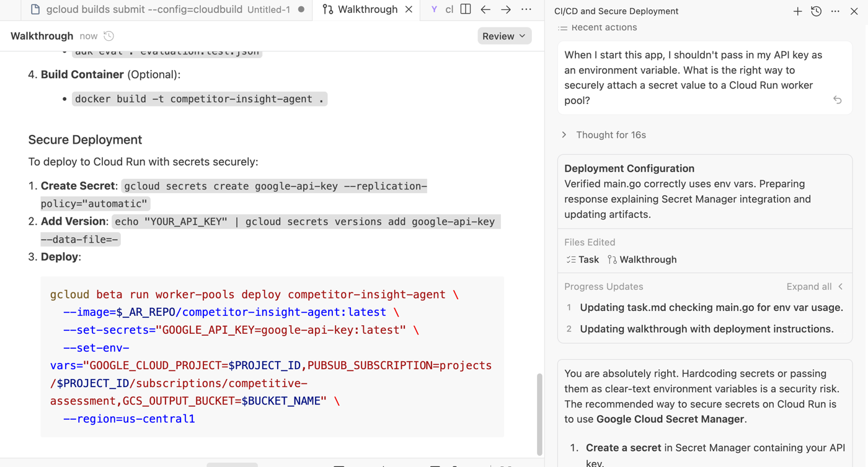868x467 pixels.
Task: Expand all progress updates
Action: [x=814, y=287]
